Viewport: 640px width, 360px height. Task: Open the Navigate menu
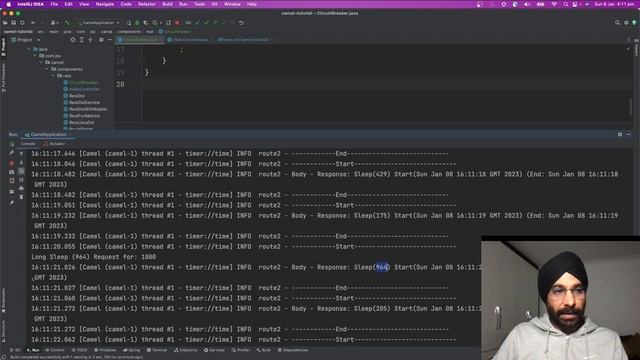tap(104, 4)
